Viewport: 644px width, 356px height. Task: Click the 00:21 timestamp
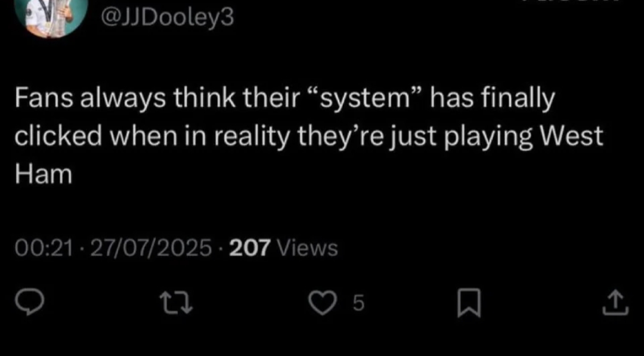[44, 247]
